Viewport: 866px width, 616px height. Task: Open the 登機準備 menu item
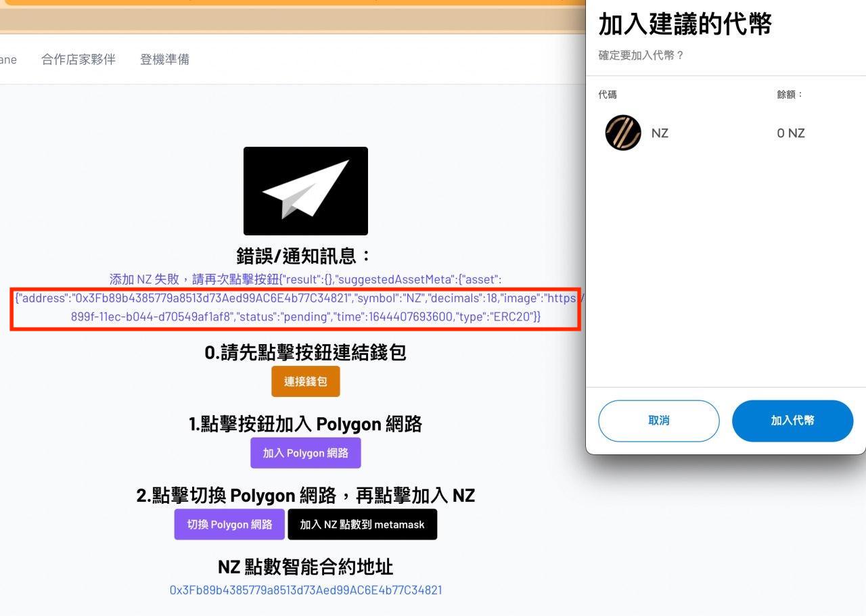(x=164, y=60)
